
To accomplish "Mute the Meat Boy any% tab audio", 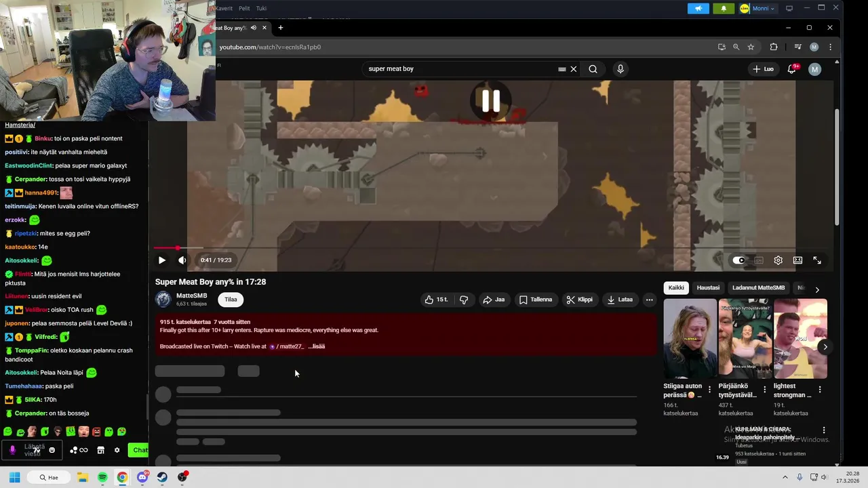I will pos(253,28).
